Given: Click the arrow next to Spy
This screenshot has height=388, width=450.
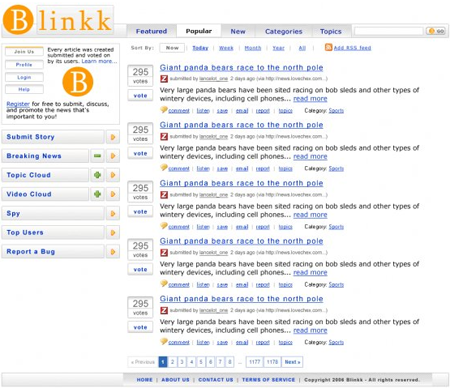Looking at the screenshot, I should 113,213.
